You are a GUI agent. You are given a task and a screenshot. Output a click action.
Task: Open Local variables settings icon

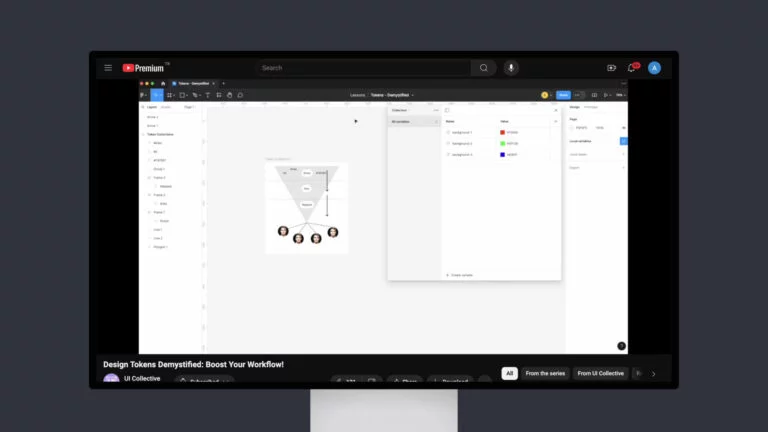point(624,141)
